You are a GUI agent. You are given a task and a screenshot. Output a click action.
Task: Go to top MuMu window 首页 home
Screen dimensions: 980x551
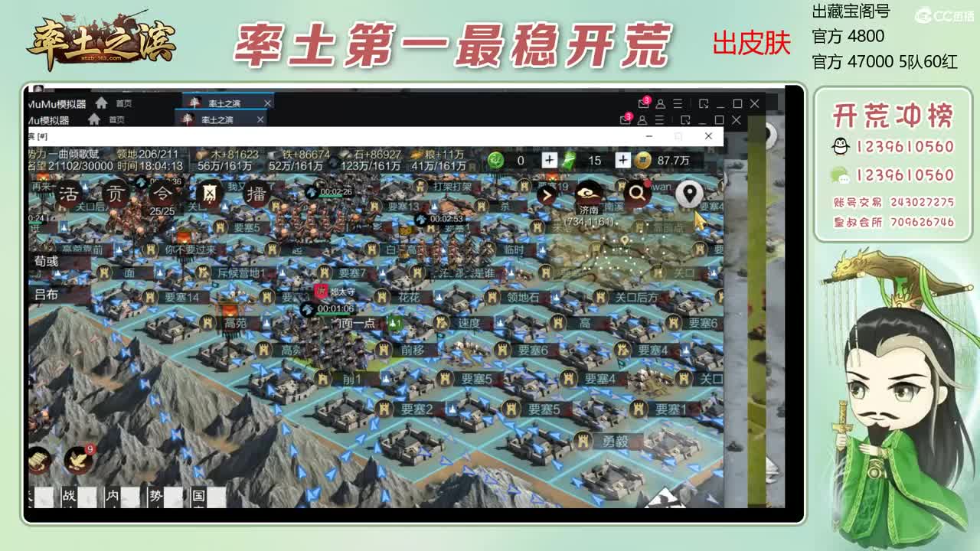click(x=115, y=103)
